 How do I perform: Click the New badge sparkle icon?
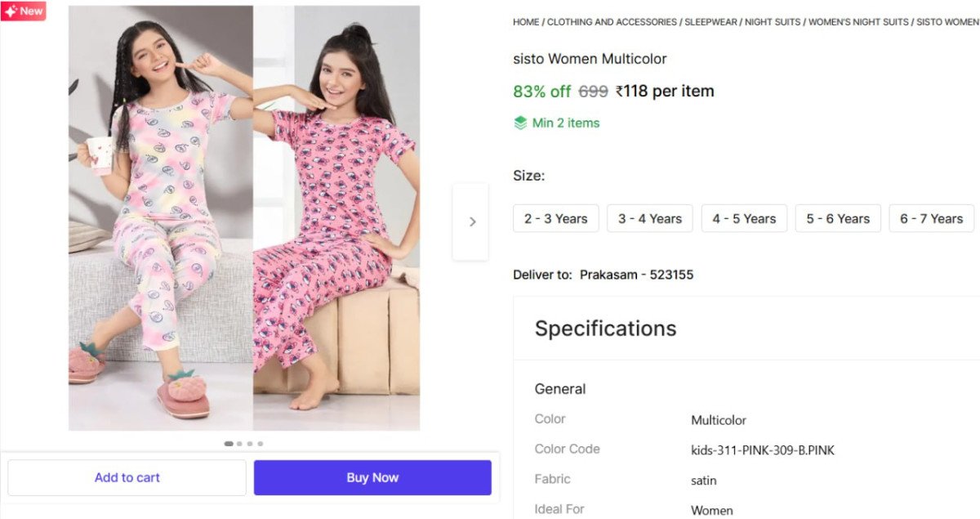(x=10, y=11)
